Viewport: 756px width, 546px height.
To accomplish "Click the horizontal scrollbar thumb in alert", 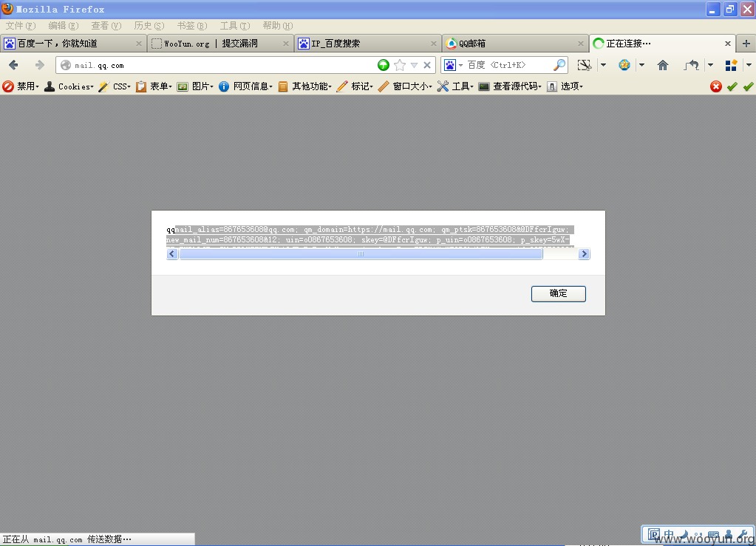I will click(x=361, y=254).
